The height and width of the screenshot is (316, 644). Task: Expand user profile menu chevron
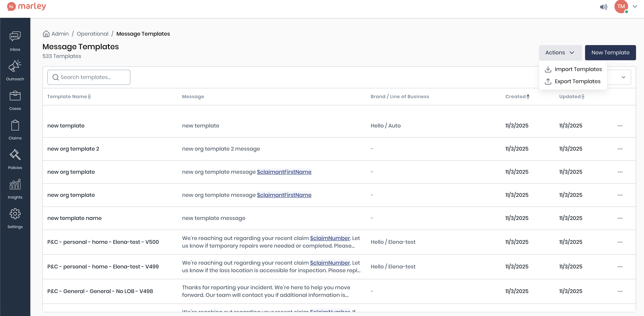point(635,6)
